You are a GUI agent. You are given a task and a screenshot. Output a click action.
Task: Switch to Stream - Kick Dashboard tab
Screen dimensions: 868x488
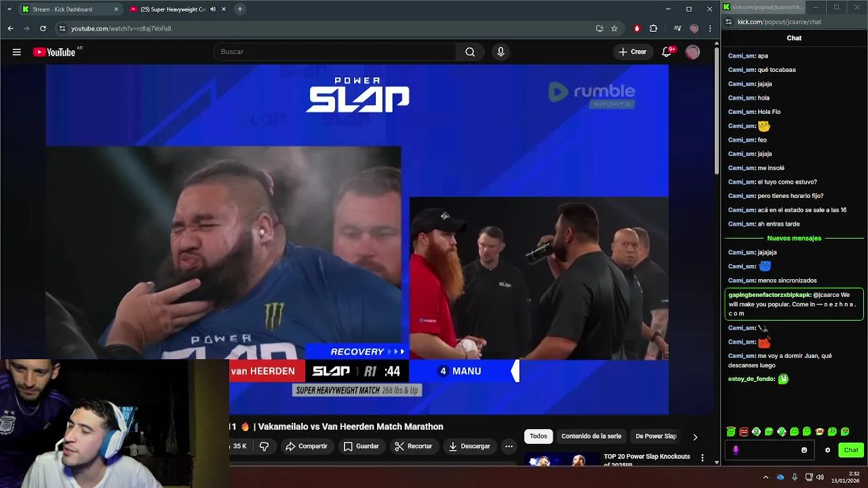62,9
